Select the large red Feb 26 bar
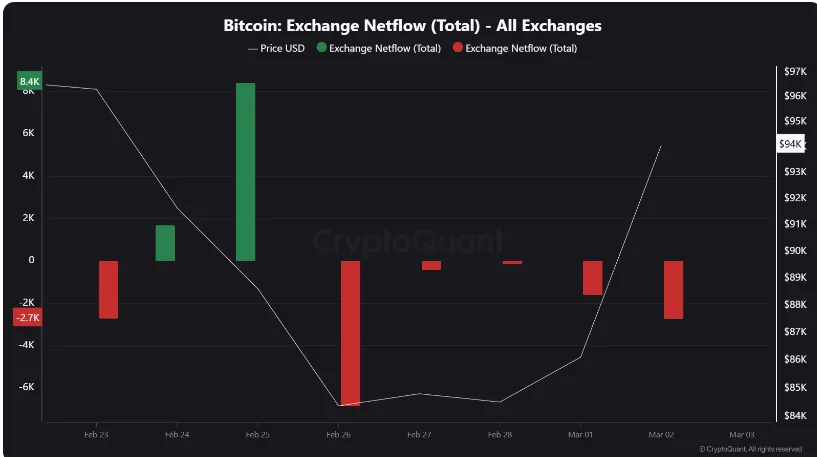This screenshot has height=457, width=817. [x=350, y=334]
